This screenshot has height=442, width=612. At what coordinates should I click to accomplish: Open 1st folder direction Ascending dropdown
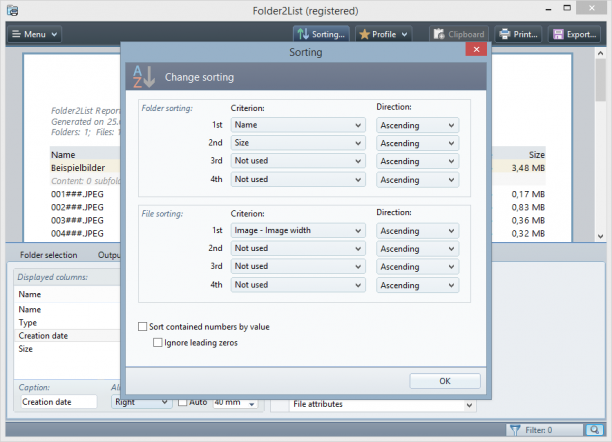[x=417, y=125]
